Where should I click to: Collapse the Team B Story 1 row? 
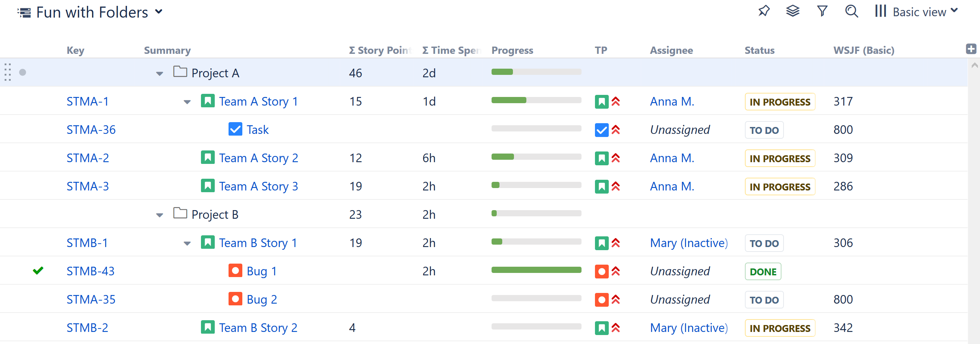click(x=187, y=244)
